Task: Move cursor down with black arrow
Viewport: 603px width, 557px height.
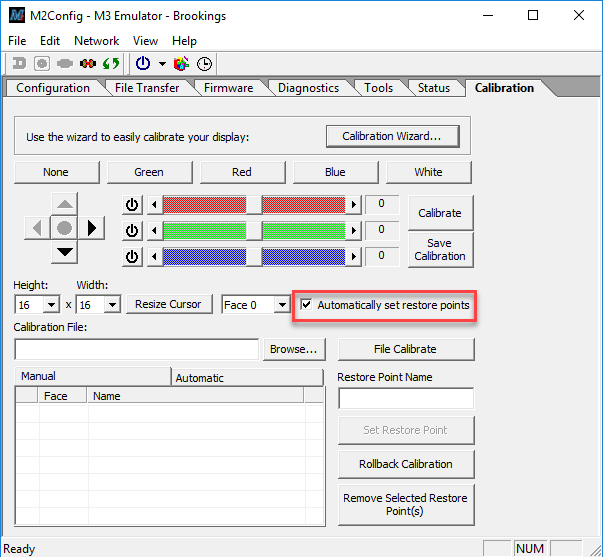Action: point(64,251)
